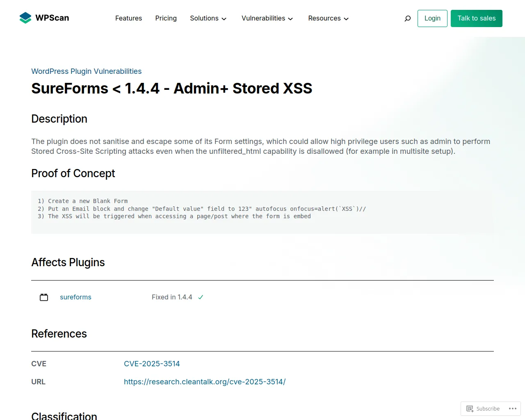
Task: Open the sureforms plugin link
Action: tap(75, 297)
